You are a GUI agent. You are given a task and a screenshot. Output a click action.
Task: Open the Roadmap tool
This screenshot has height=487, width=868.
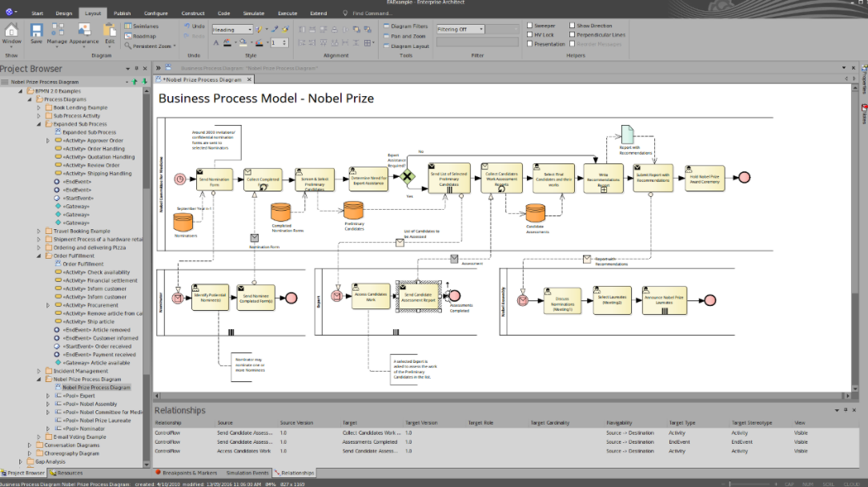145,35
